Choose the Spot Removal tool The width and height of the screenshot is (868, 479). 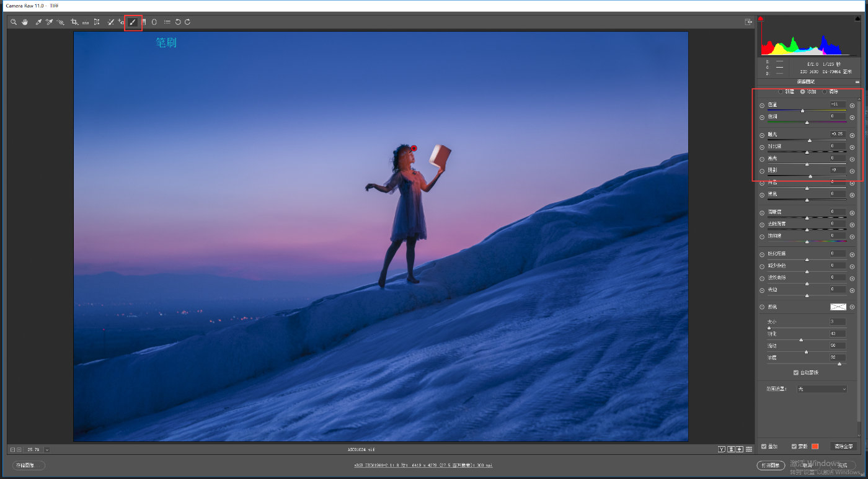(x=110, y=22)
